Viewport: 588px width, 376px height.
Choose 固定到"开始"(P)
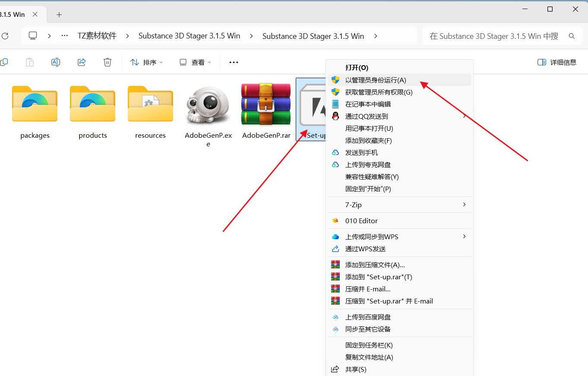pos(399,189)
